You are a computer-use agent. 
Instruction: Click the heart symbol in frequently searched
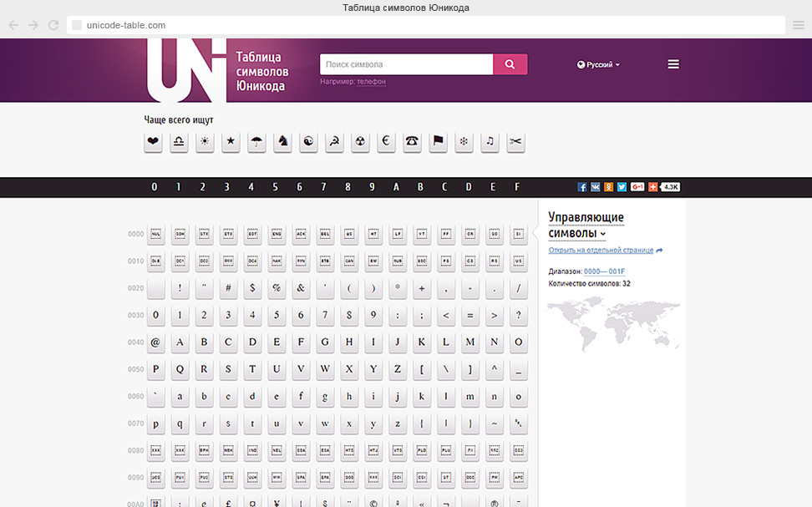click(153, 142)
